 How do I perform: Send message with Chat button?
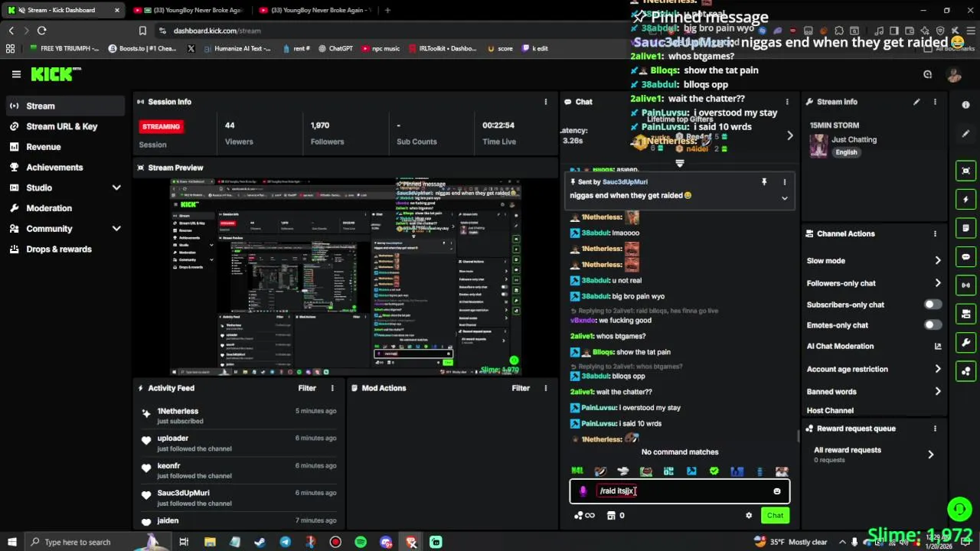[x=775, y=516]
